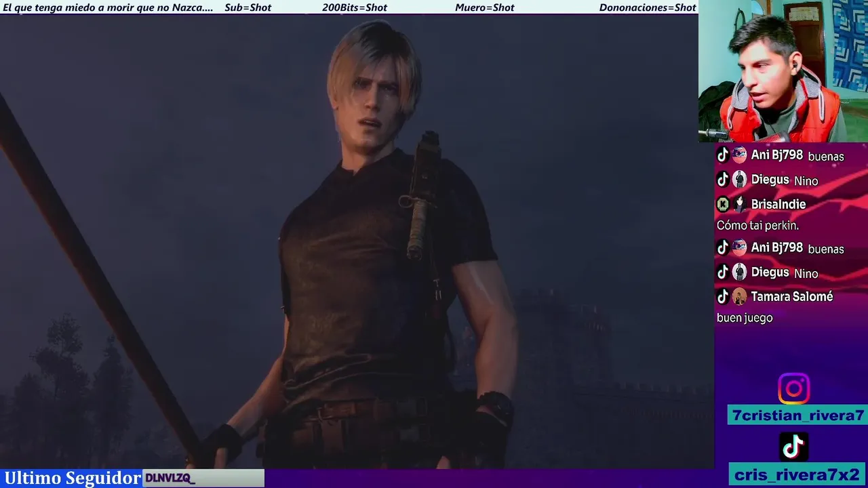Click the TikTok icon beside Tamara Salomé

pyautogui.click(x=723, y=296)
